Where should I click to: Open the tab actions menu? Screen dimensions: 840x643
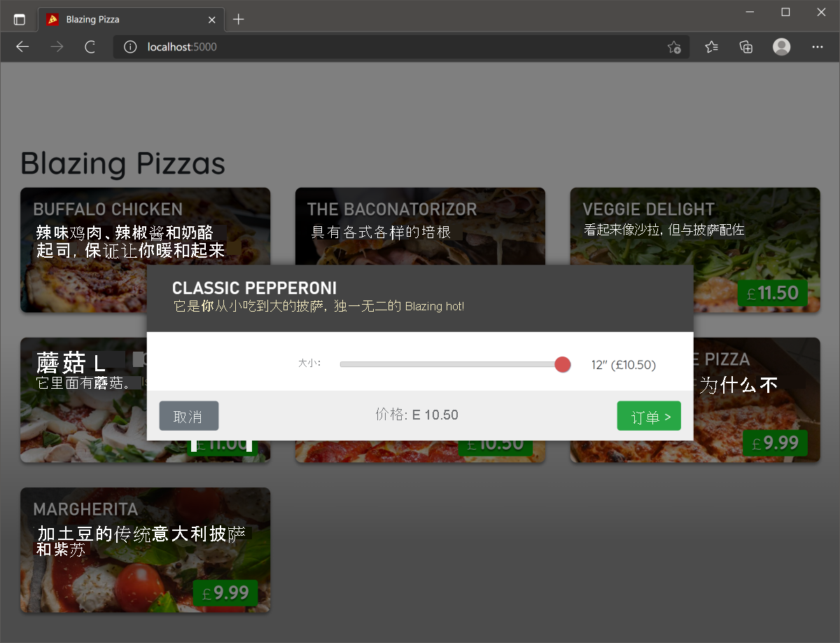19,19
